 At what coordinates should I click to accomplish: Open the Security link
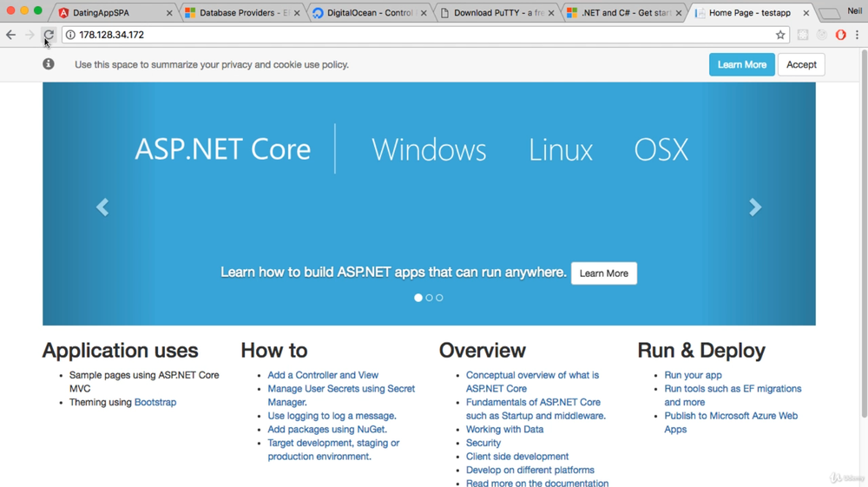[x=483, y=443]
